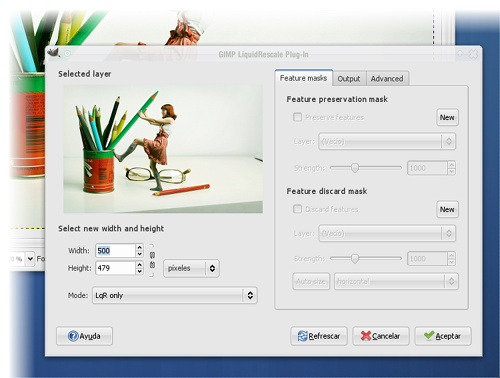
Task: Click preservation strength value field
Action: click(427, 168)
